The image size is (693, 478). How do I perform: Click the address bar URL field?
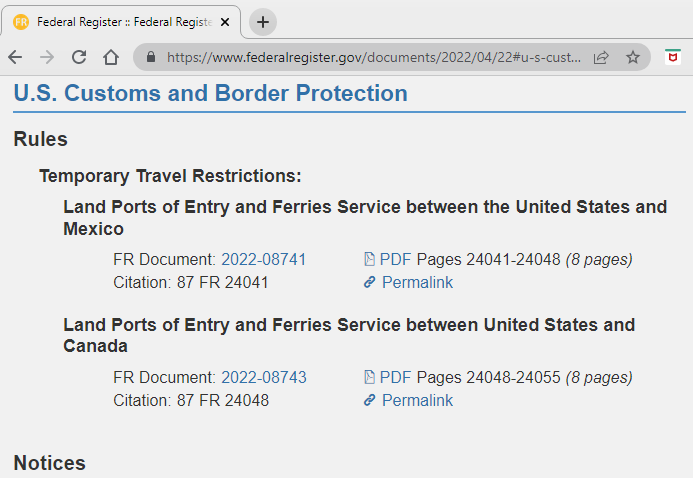point(373,57)
